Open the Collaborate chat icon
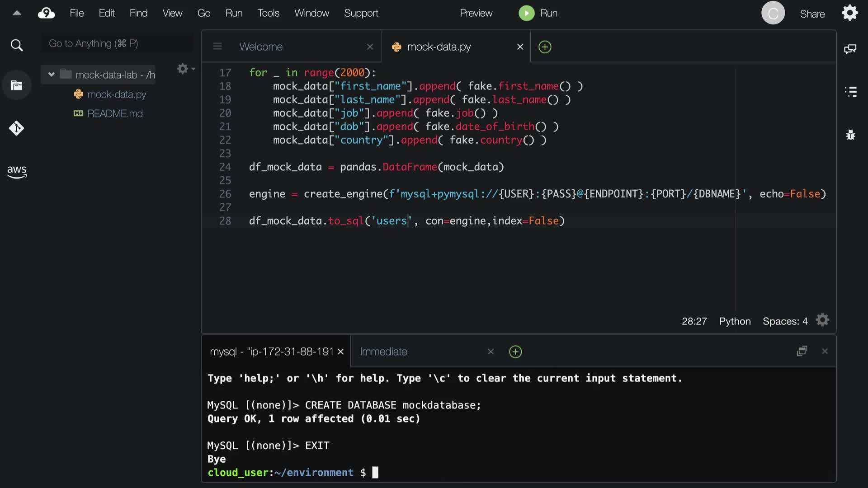The width and height of the screenshot is (868, 488). click(x=850, y=49)
